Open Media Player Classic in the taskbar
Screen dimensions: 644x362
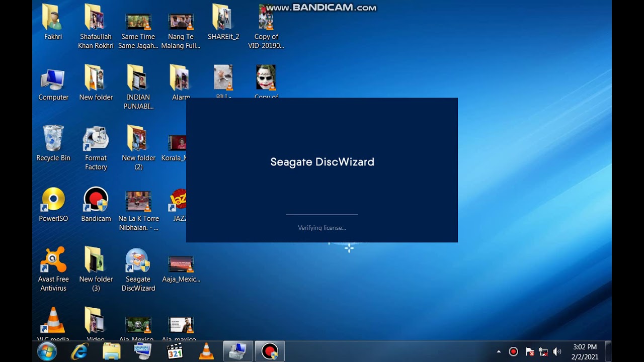[x=175, y=351]
